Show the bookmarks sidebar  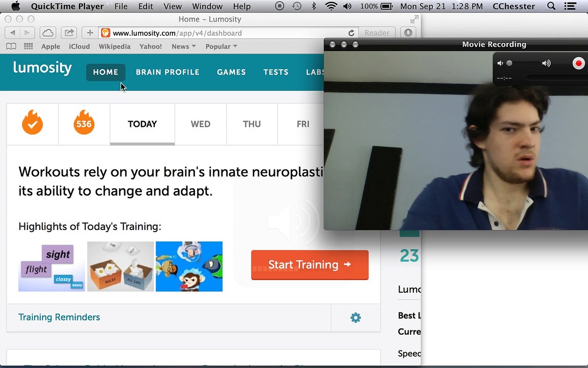[11, 46]
